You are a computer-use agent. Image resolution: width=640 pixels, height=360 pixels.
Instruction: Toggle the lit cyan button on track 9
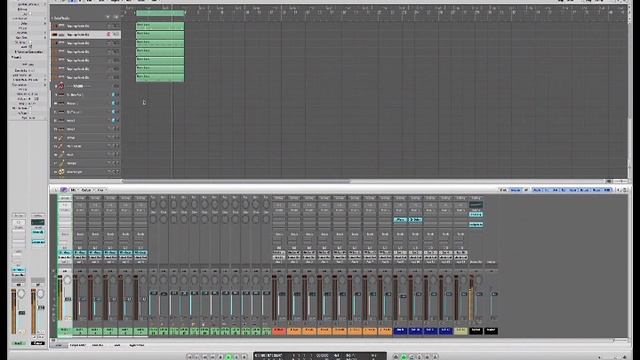click(114, 95)
